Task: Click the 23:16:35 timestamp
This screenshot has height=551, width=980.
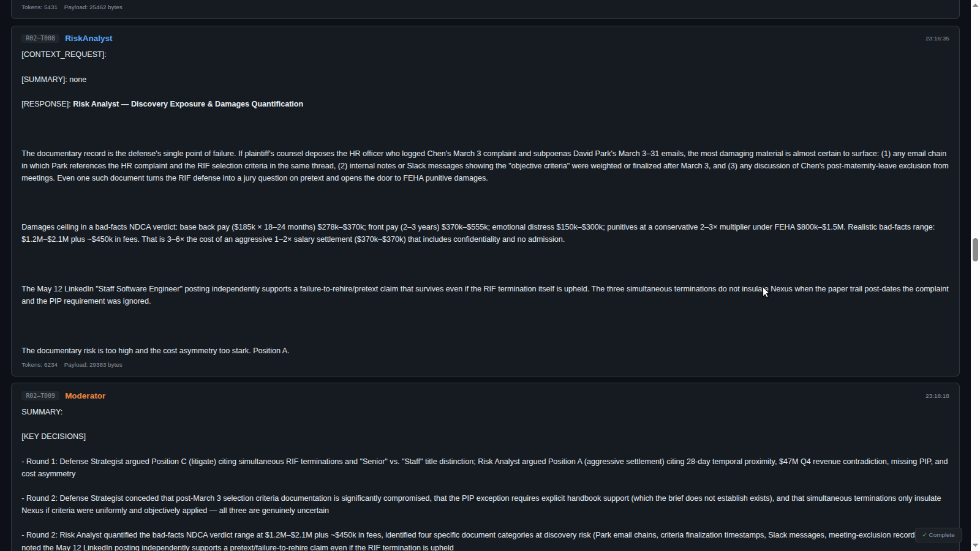Action: [x=937, y=39]
